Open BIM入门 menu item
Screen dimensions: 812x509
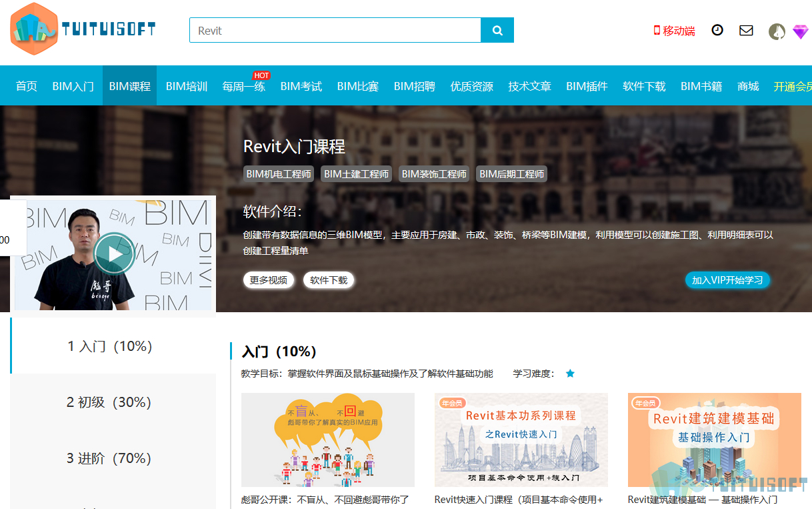click(73, 86)
